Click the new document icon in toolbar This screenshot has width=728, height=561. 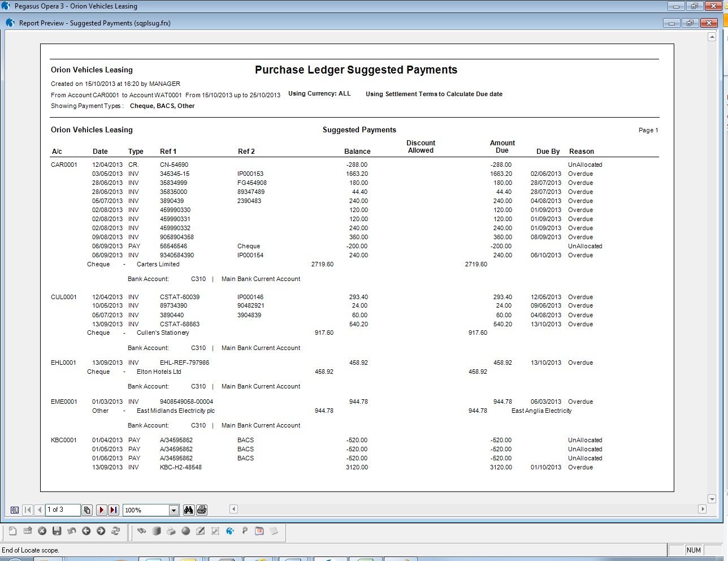pyautogui.click(x=12, y=531)
